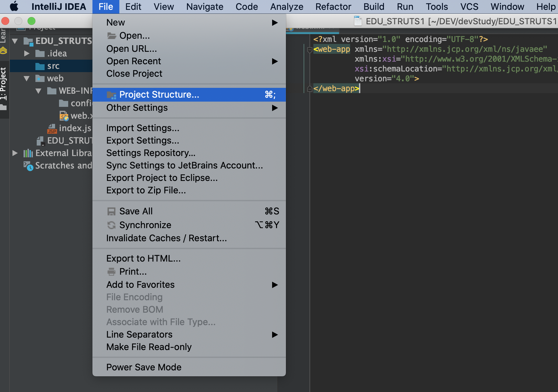Select Close Project
Image resolution: width=558 pixels, height=392 pixels.
[189, 74]
